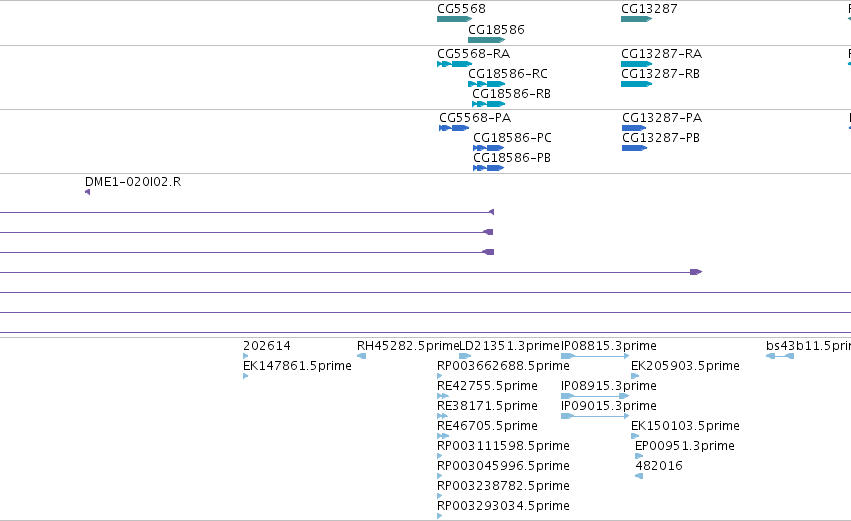Select the DME1-020I02.R BAC end label
The image size is (851, 521).
(x=133, y=182)
